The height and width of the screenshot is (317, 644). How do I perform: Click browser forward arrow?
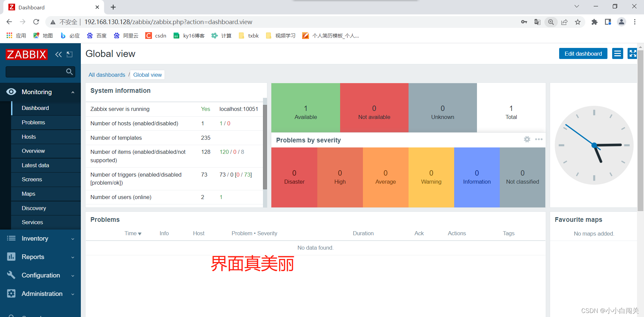[22, 22]
